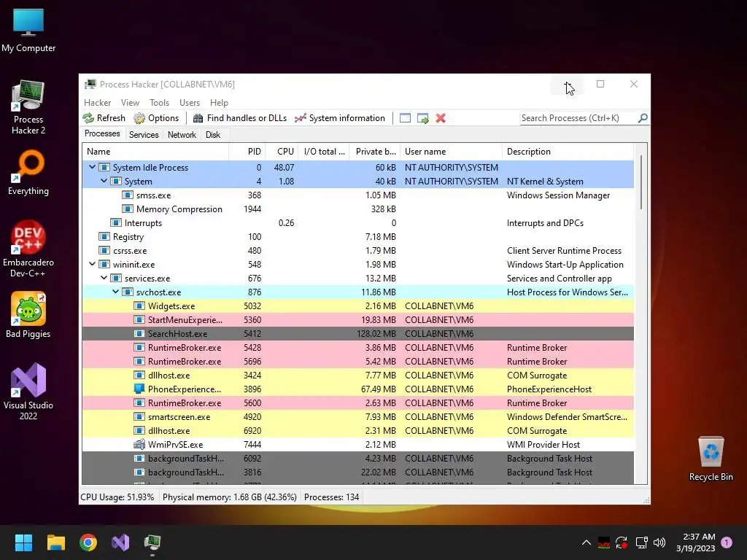Image resolution: width=747 pixels, height=560 pixels.
Task: Click the Search Processes input field
Action: pos(578,118)
